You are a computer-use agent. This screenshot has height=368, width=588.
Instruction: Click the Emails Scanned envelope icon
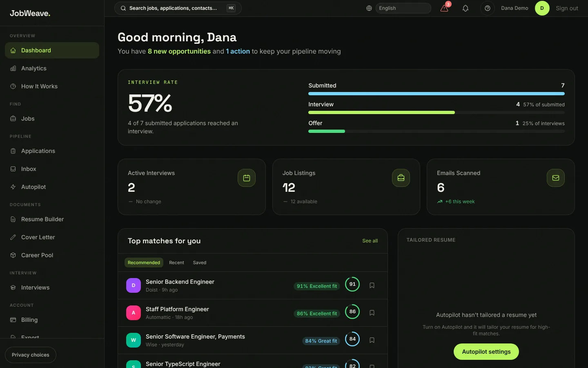(556, 178)
